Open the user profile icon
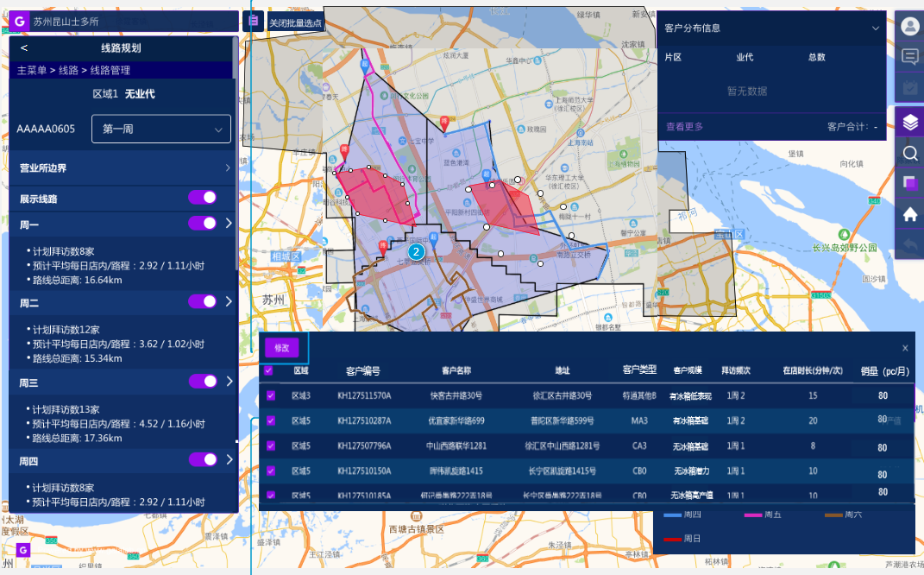924x575 pixels. click(910, 26)
